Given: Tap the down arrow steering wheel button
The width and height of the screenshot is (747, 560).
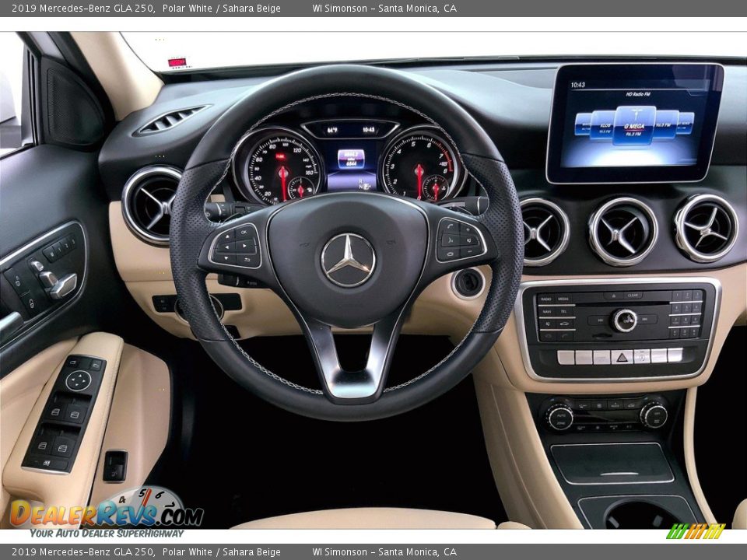Looking at the screenshot, I should click(x=226, y=258).
